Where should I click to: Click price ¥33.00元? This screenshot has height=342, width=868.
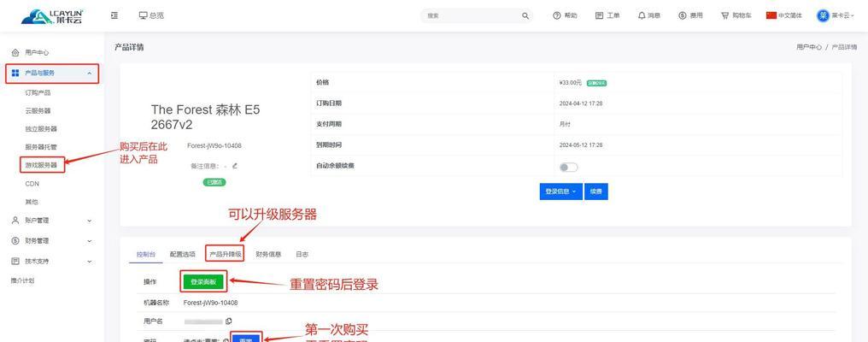coord(571,83)
